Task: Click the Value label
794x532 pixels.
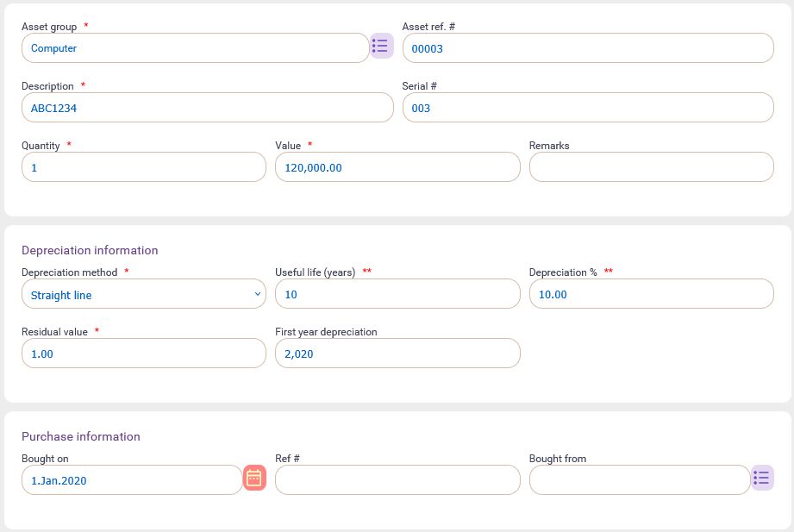Action: [x=288, y=146]
